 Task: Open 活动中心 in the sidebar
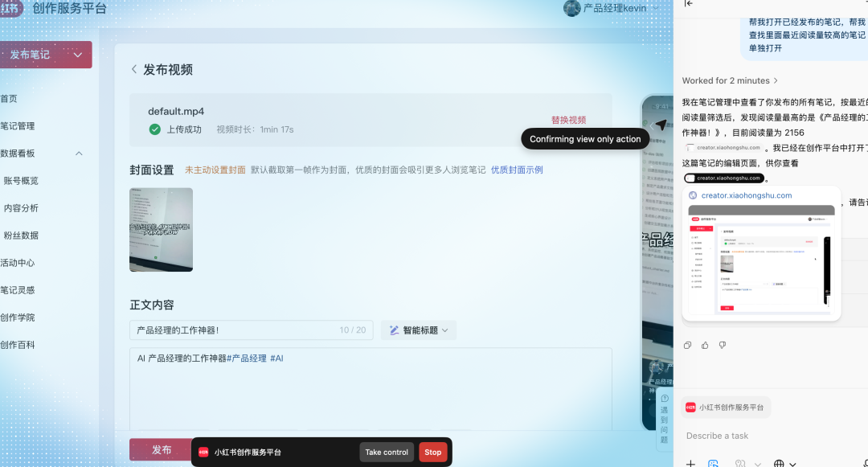click(x=17, y=263)
